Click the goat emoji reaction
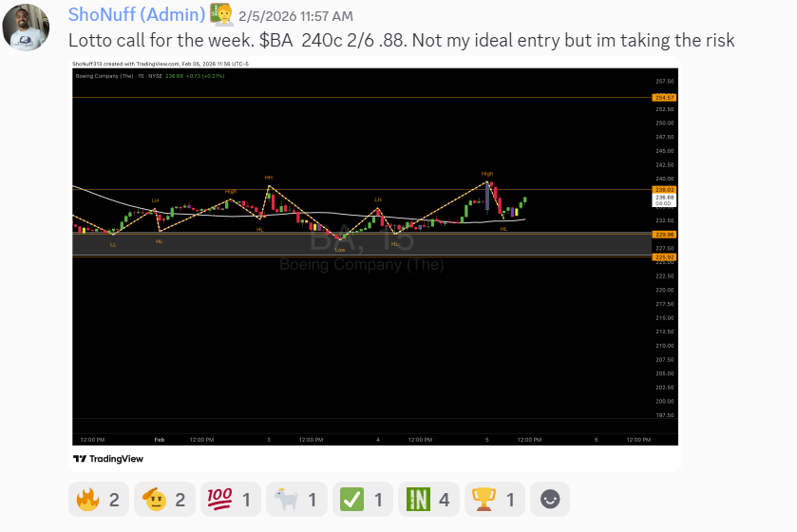 (296, 500)
